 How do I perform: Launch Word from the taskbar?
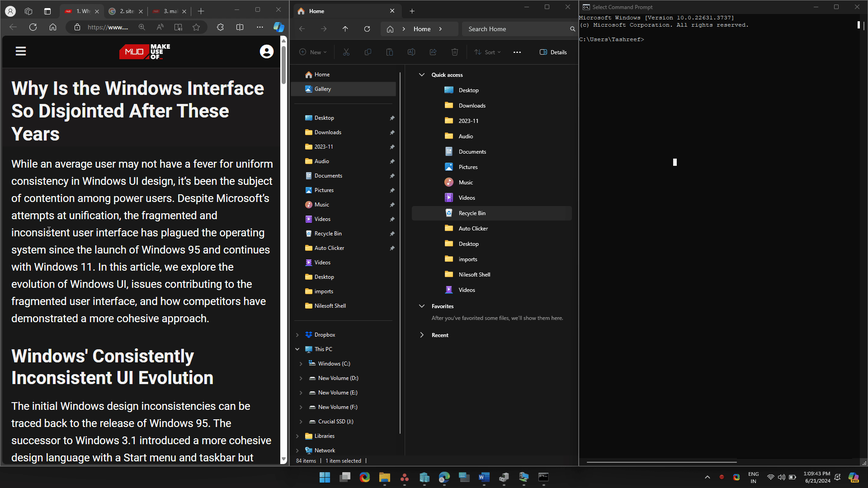click(x=484, y=477)
